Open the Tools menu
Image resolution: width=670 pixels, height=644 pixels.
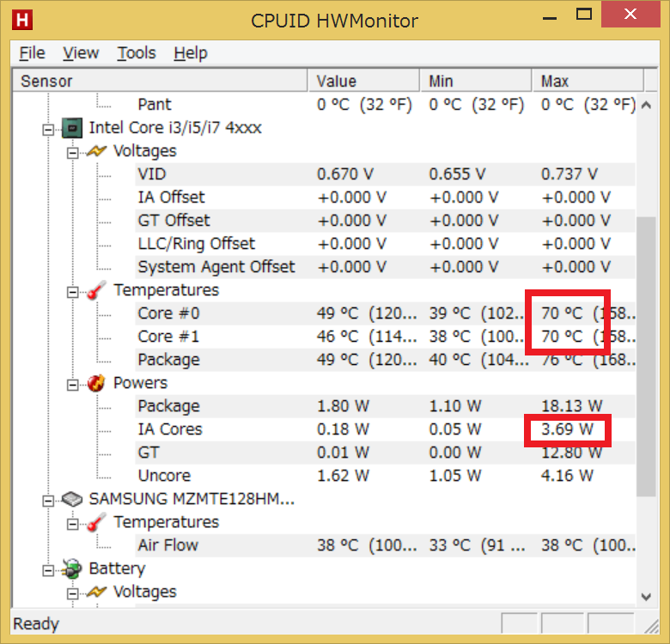pyautogui.click(x=137, y=53)
